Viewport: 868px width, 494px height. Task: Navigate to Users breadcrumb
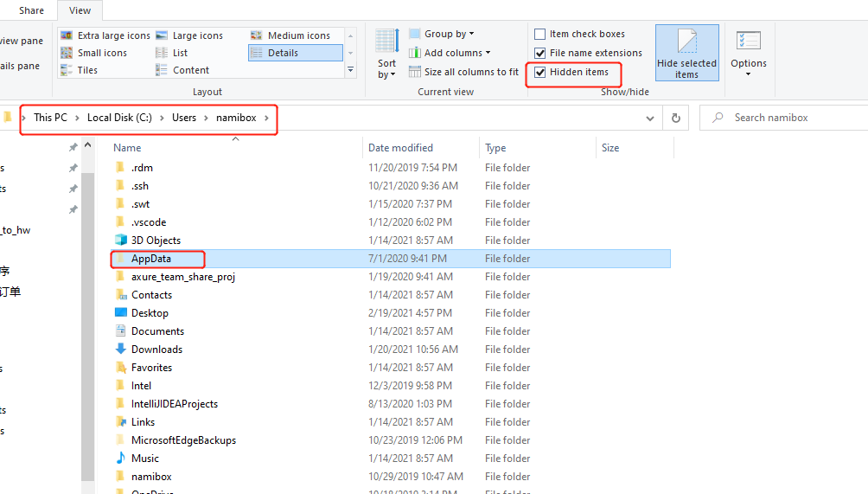pos(184,118)
